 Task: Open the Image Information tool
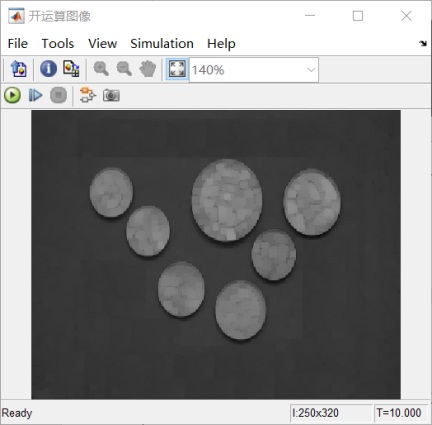point(48,69)
